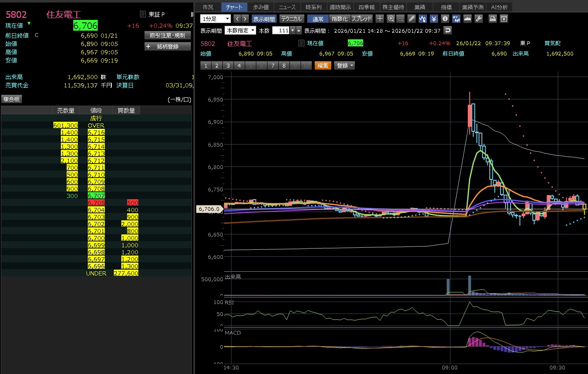This screenshot has width=588, height=374.
Task: Click the orange 編集 button
Action: tap(323, 65)
